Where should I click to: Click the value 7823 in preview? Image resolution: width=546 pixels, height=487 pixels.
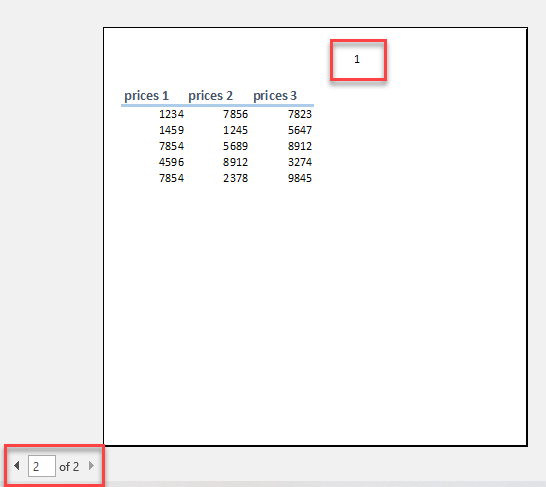300,114
